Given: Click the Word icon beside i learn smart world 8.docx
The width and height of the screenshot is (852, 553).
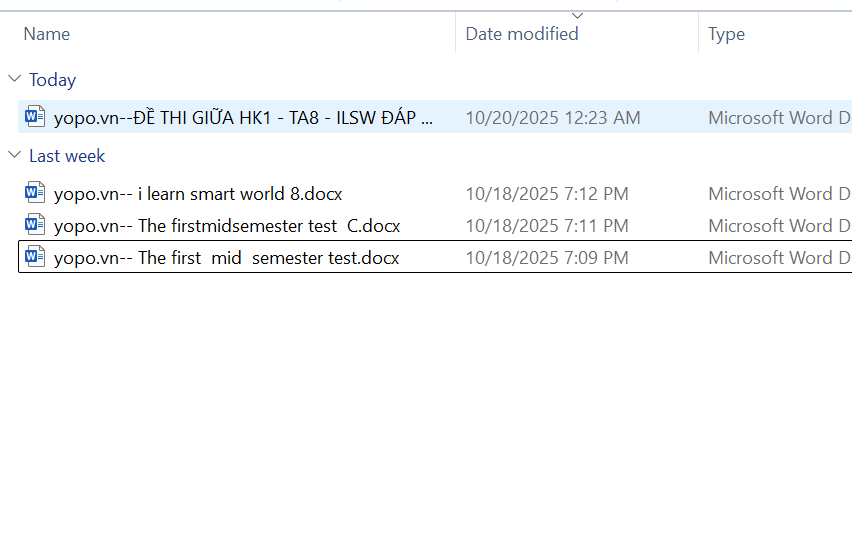Looking at the screenshot, I should point(35,193).
